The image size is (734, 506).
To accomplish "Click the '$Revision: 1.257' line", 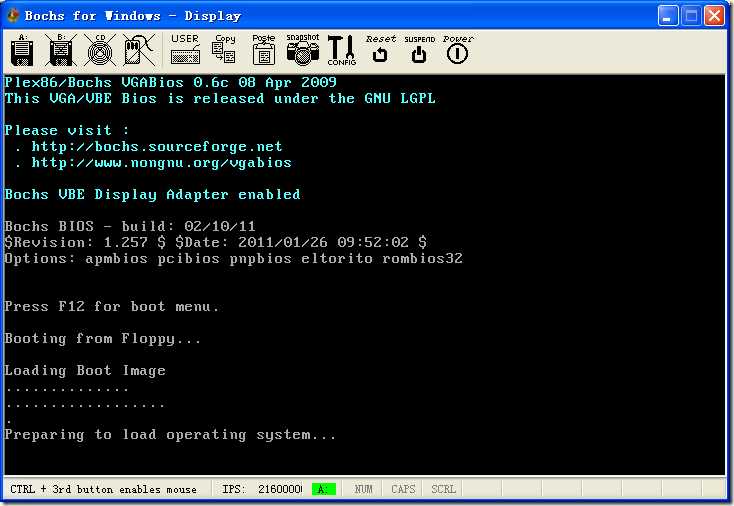I will [216, 242].
